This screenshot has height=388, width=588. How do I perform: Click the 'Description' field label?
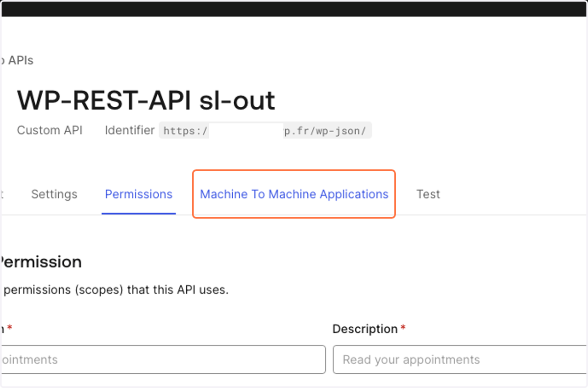tap(365, 329)
